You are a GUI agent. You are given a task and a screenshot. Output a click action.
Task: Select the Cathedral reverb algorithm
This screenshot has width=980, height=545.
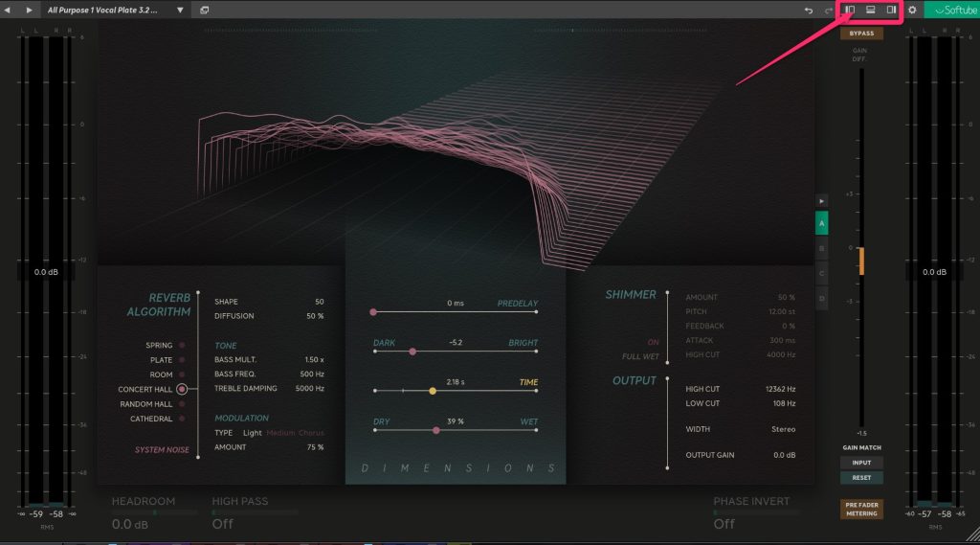coord(181,419)
